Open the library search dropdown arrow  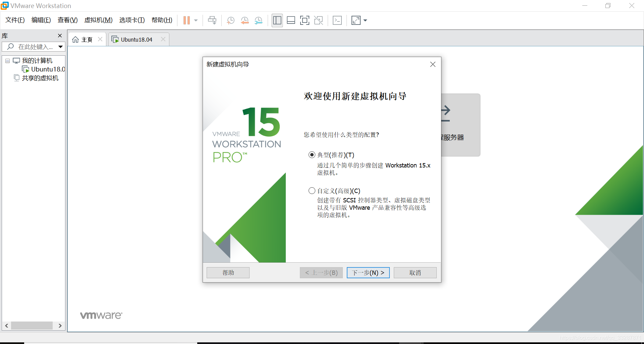(60, 47)
